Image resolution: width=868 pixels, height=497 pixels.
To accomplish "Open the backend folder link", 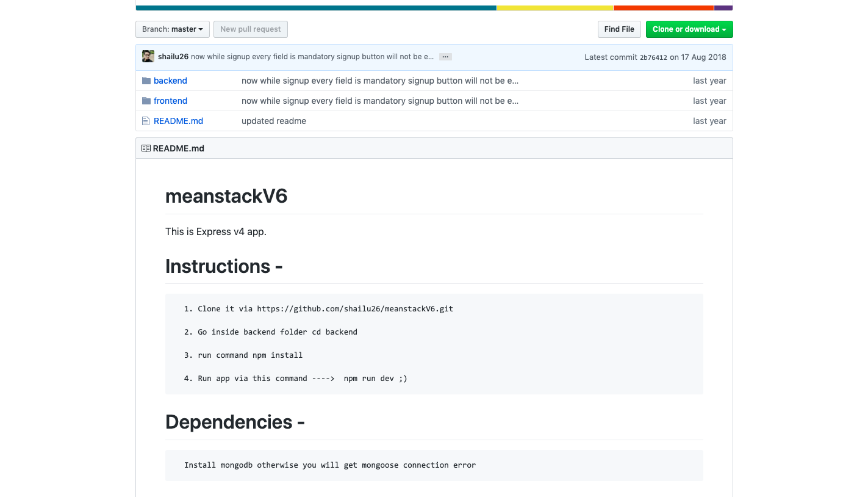I will coord(170,81).
